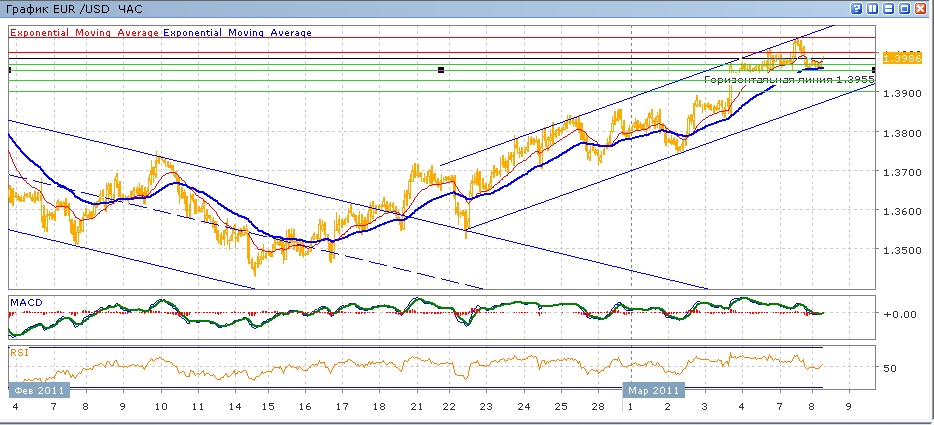
Task: Select the MACD indicator label
Action: [x=25, y=301]
